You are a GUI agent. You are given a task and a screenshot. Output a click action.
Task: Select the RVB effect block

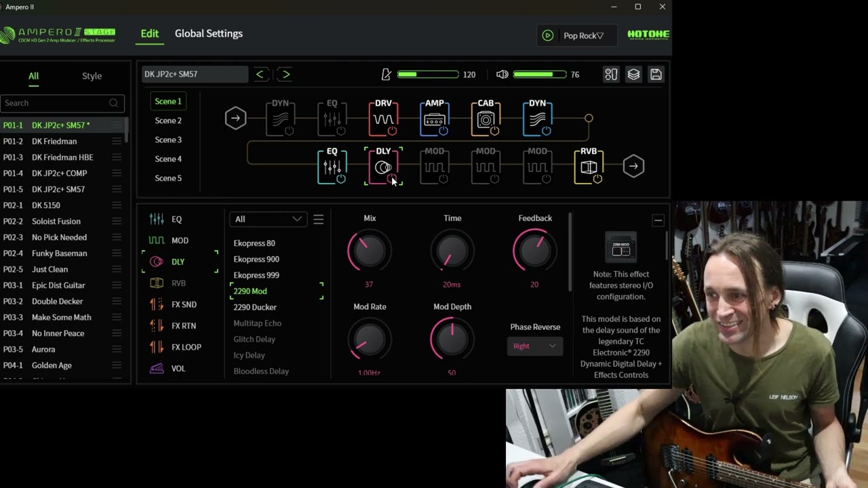tap(589, 166)
